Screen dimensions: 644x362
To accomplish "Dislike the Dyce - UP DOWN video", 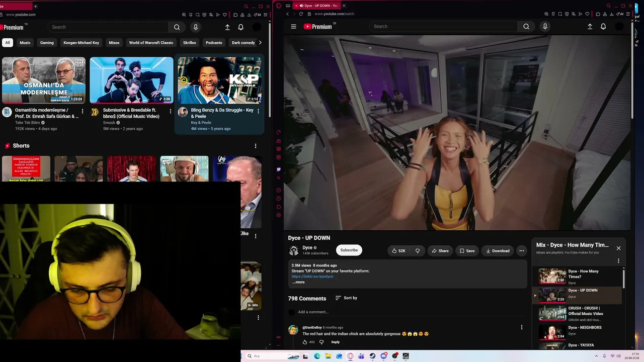I will pos(418,251).
